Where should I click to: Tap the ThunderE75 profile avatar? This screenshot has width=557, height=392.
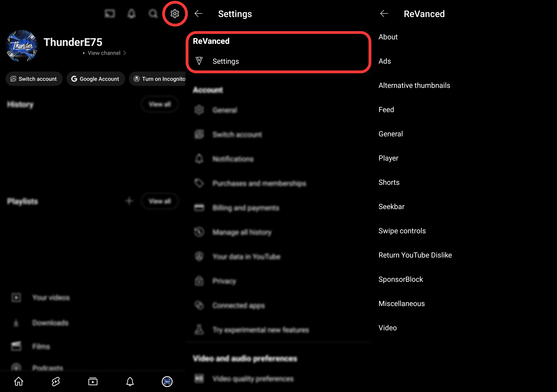[x=22, y=46]
